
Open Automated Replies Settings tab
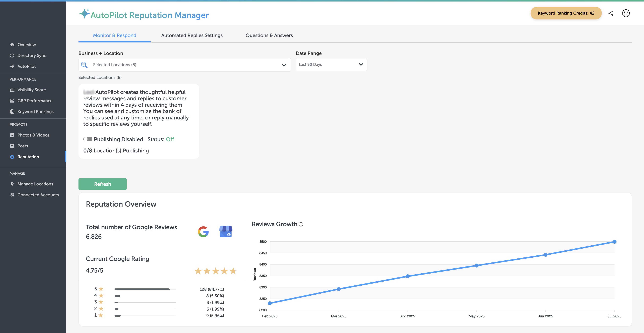coord(192,36)
